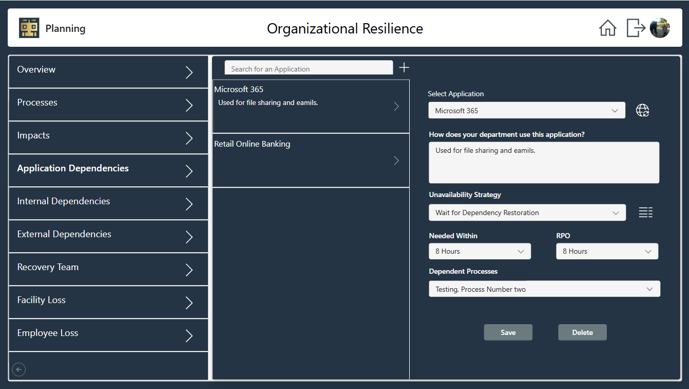Open the Overview menu item
Viewport: 689px width, 389px height.
[108, 71]
